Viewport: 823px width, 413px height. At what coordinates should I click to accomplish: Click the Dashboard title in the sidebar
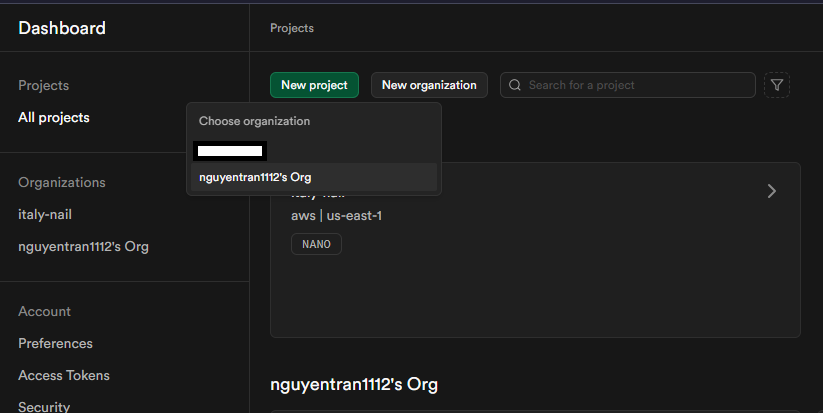point(62,28)
